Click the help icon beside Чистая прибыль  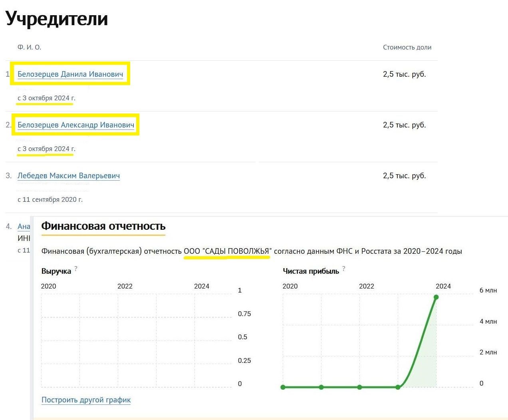pos(343,269)
